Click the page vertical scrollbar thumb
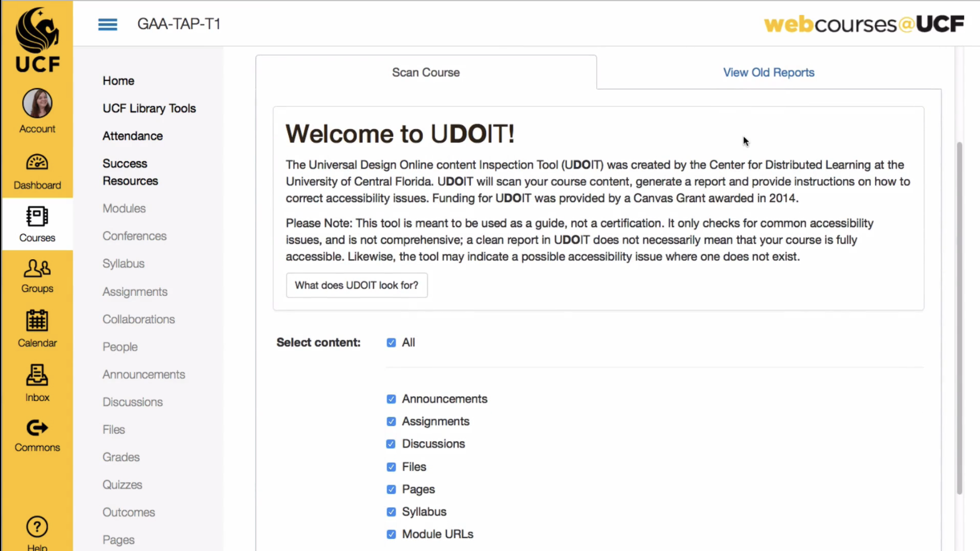The height and width of the screenshot is (551, 980). pyautogui.click(x=959, y=318)
